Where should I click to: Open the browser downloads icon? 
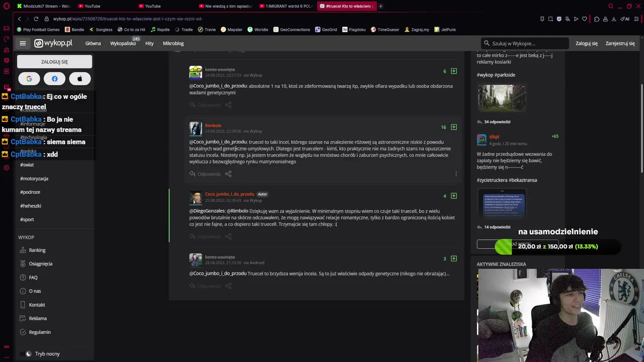tap(614, 19)
